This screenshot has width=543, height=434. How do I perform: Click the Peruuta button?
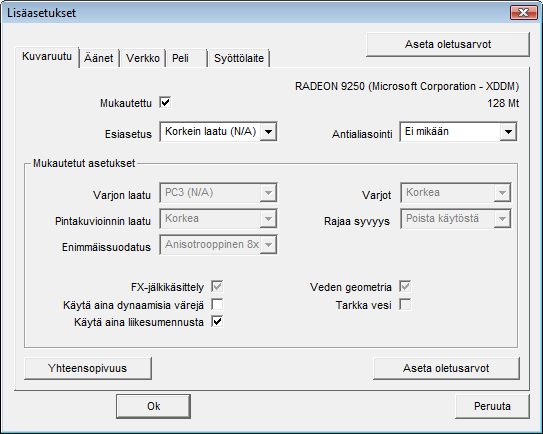(x=492, y=406)
